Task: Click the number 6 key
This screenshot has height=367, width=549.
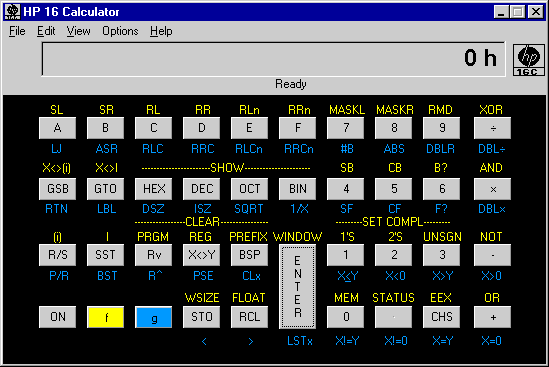Action: (442, 189)
